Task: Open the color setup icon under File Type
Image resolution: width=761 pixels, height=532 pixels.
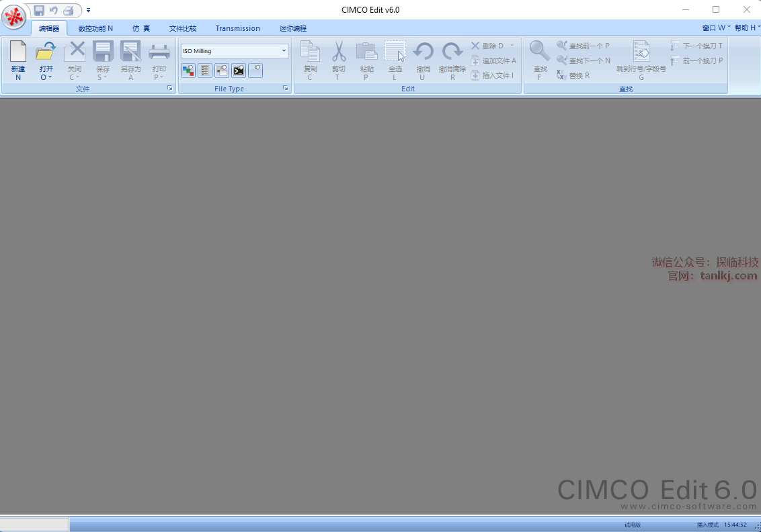Action: [x=188, y=71]
